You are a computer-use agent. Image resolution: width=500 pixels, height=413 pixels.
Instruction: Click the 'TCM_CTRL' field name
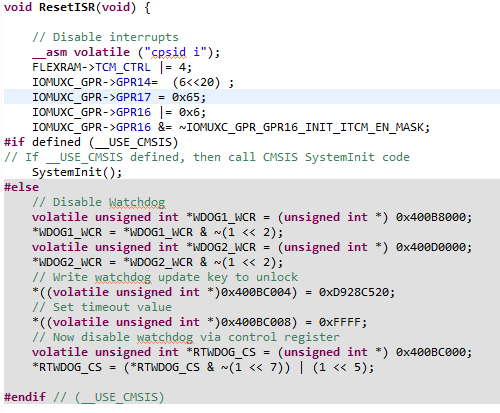click(123, 67)
